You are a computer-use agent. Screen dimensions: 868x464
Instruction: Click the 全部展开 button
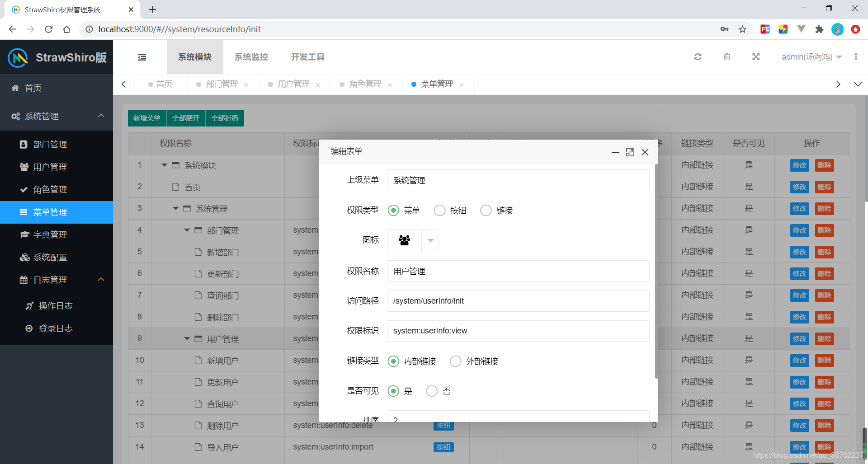(186, 118)
